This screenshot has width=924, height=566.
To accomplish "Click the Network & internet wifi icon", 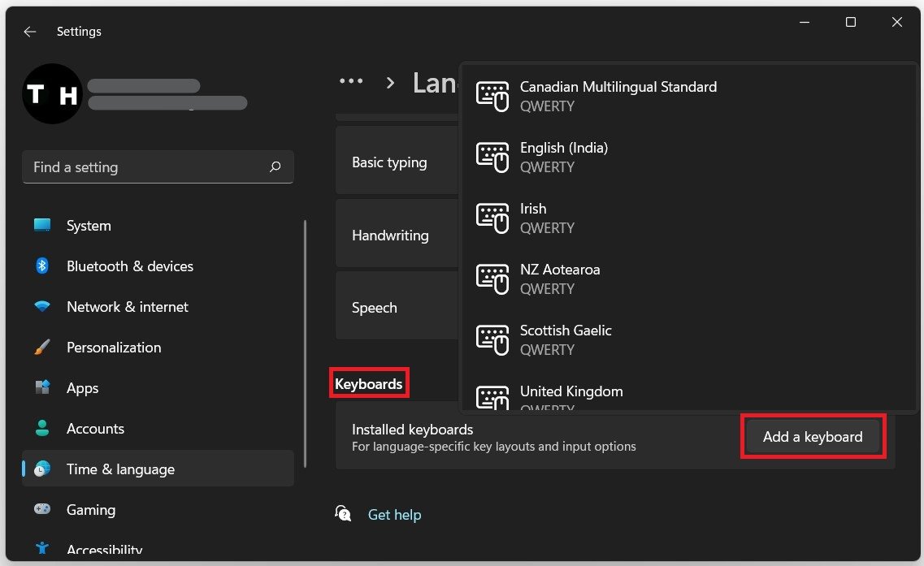I will [42, 307].
